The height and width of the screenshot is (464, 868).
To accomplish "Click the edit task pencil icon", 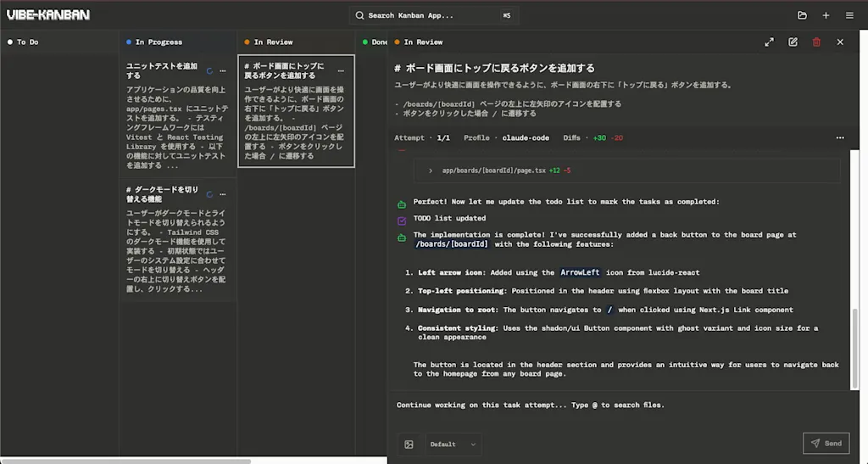I will tap(793, 42).
